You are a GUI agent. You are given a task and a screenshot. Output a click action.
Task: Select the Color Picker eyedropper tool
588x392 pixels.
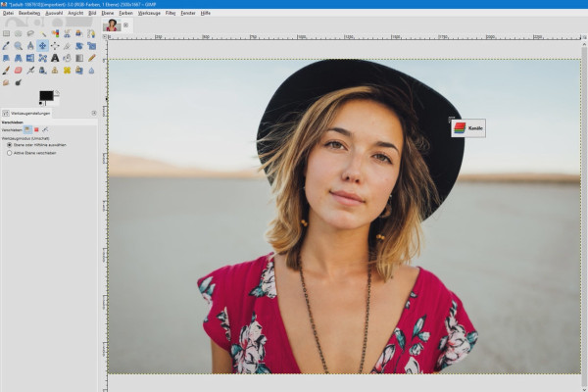click(6, 46)
